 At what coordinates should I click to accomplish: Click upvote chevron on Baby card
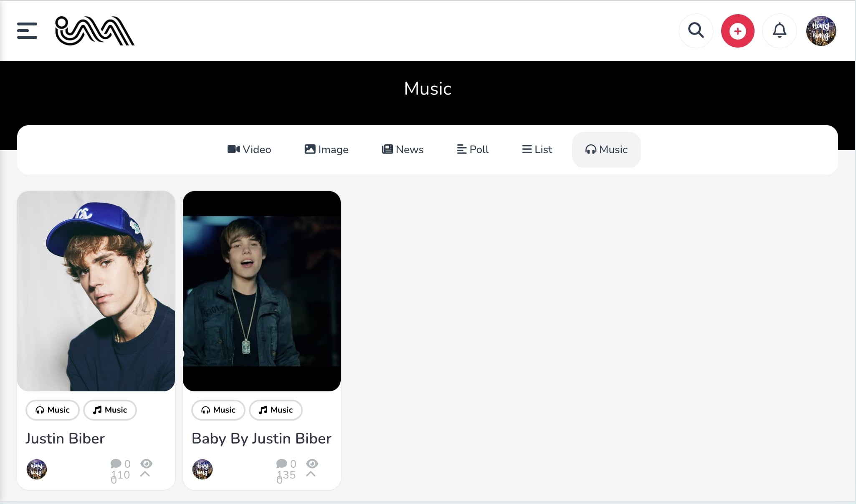311,474
